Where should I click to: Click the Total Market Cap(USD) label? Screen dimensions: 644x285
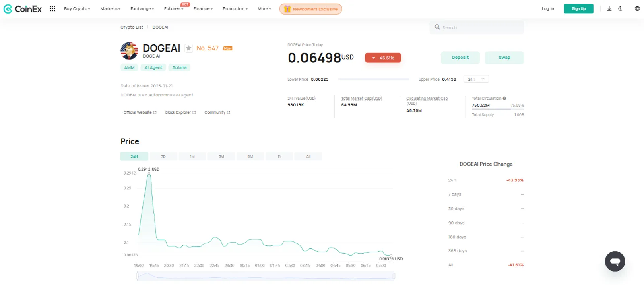click(361, 98)
